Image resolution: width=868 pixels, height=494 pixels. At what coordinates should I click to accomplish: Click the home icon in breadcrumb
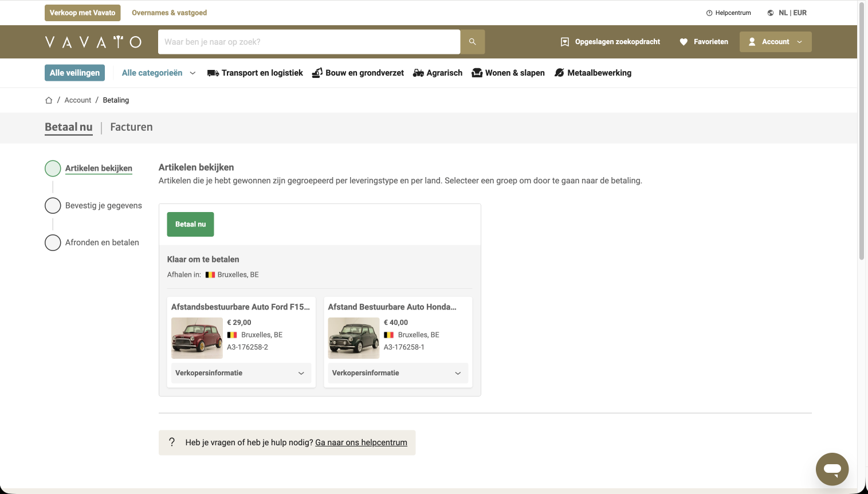49,100
